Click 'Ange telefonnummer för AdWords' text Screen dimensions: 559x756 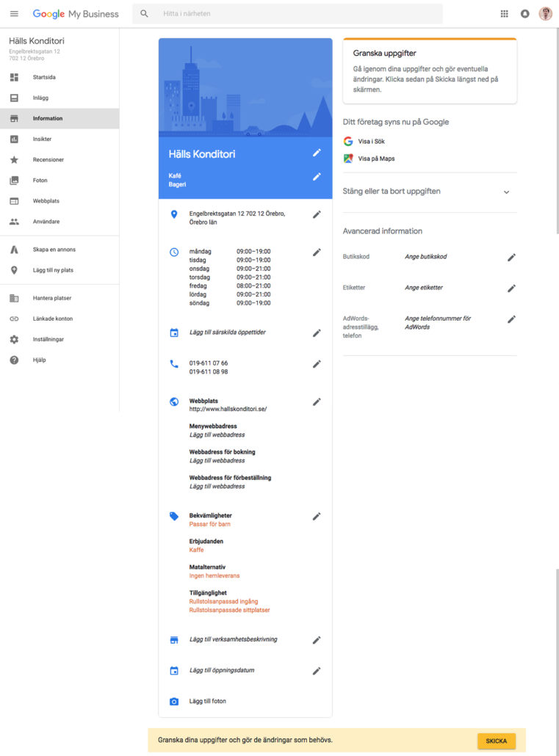click(438, 322)
